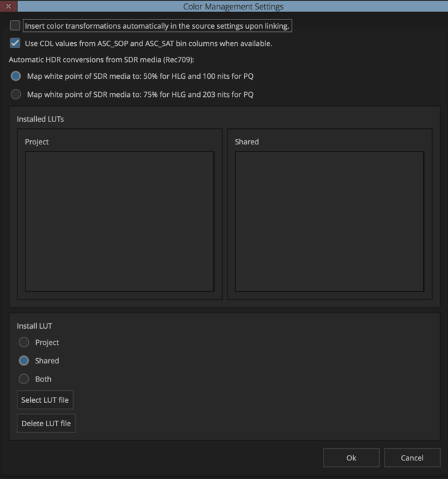The image size is (448, 479).
Task: Confirm settings with the Ok button
Action: pos(351,458)
